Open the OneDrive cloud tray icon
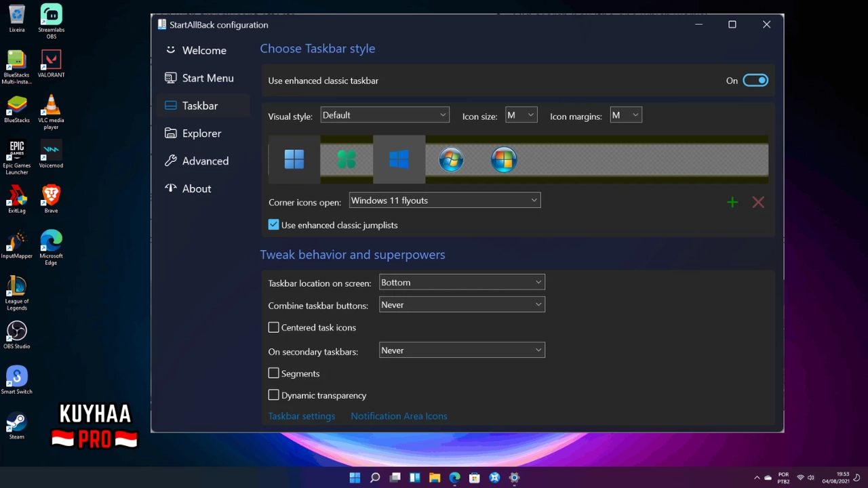Image resolution: width=868 pixels, height=488 pixels. 768,478
